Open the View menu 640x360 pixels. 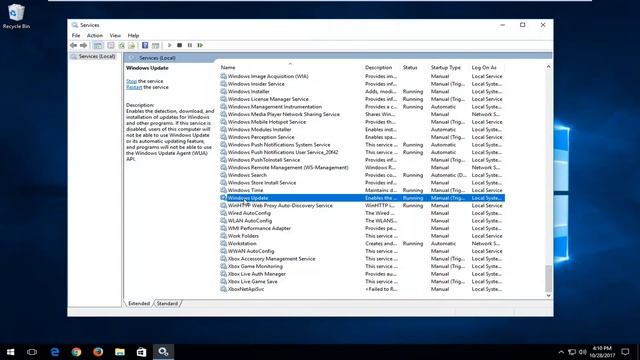coord(115,36)
